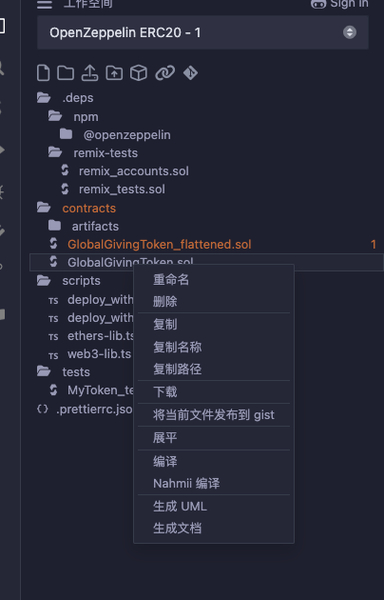Create a new file with the file icon

point(43,73)
